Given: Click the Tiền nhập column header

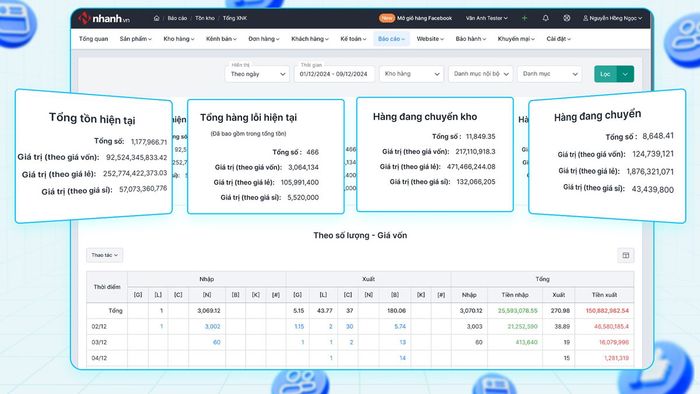Looking at the screenshot, I should (515, 295).
